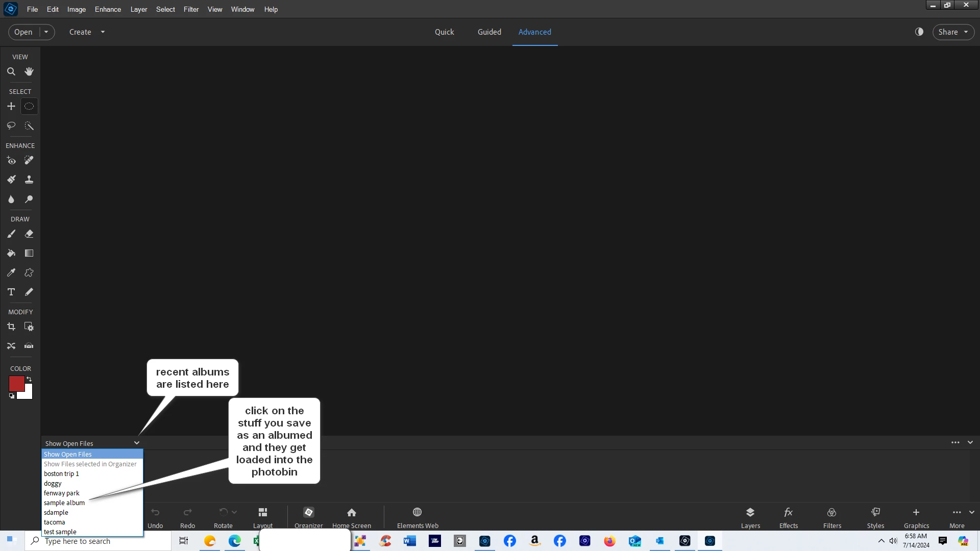Toggle light/dark interface mode icon
The width and height of the screenshot is (980, 551).
coord(919,32)
